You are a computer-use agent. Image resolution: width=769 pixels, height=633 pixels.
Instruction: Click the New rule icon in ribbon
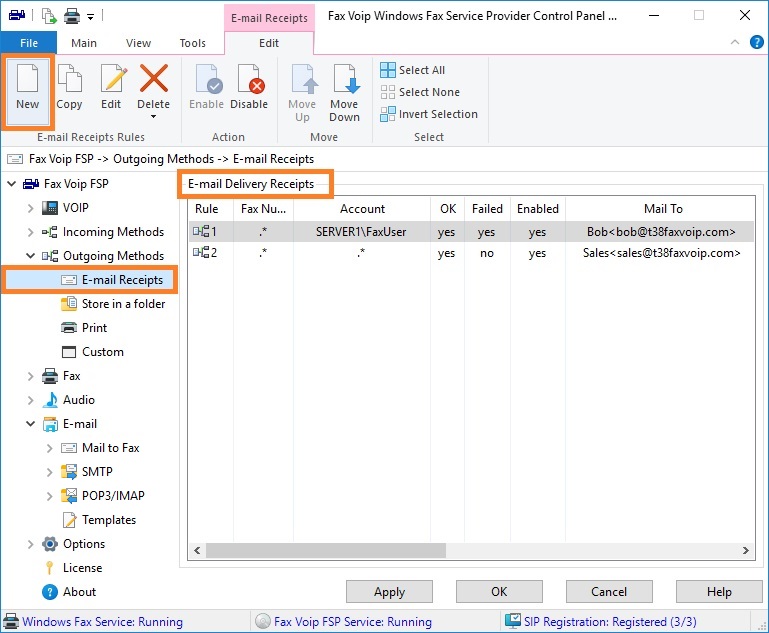click(27, 78)
